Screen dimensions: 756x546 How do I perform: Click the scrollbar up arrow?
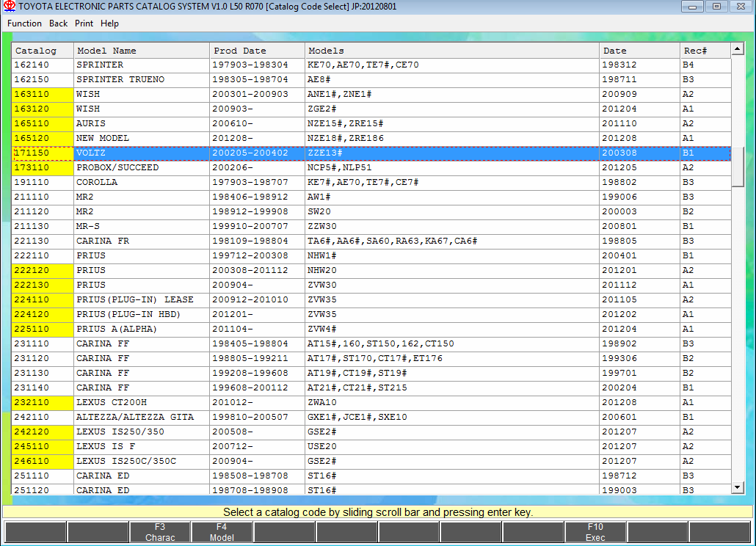pyautogui.click(x=737, y=48)
